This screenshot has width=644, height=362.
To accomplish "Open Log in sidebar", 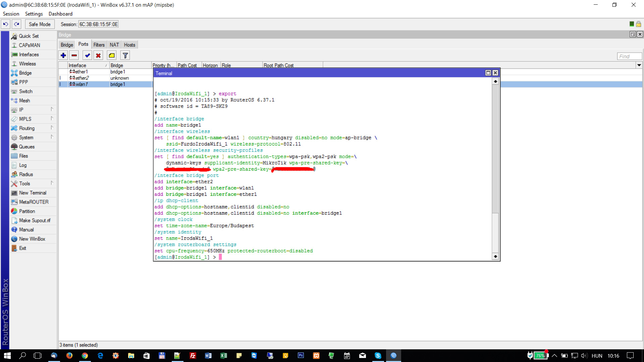I will 22,165.
